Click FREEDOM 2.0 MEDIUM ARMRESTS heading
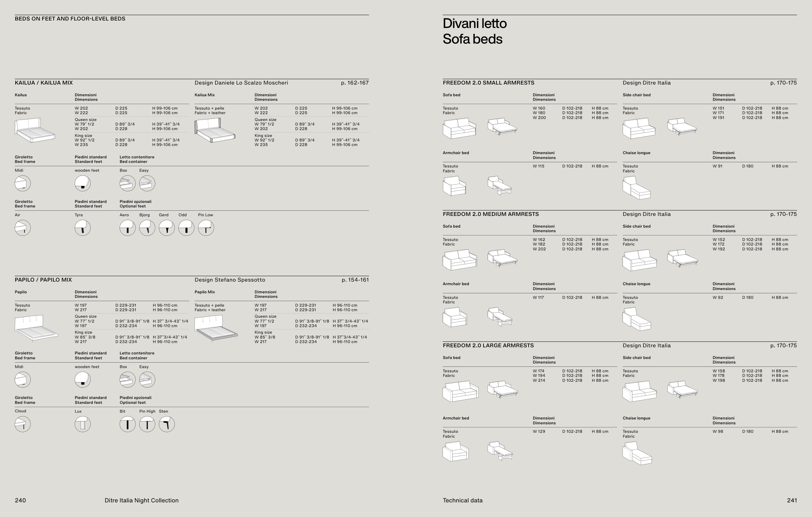812x517 pixels. click(491, 214)
